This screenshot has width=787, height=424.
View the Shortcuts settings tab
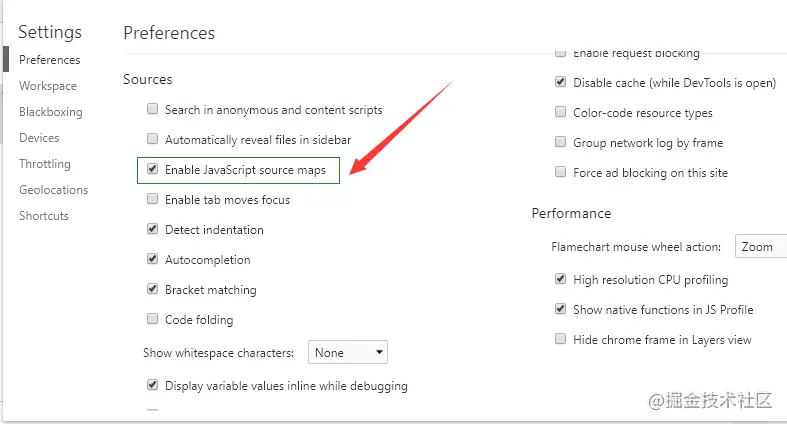[x=44, y=216]
